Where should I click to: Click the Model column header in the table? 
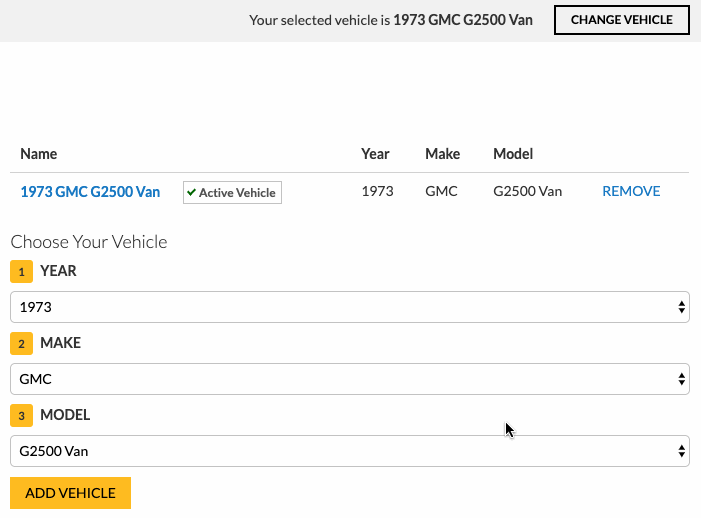click(513, 154)
